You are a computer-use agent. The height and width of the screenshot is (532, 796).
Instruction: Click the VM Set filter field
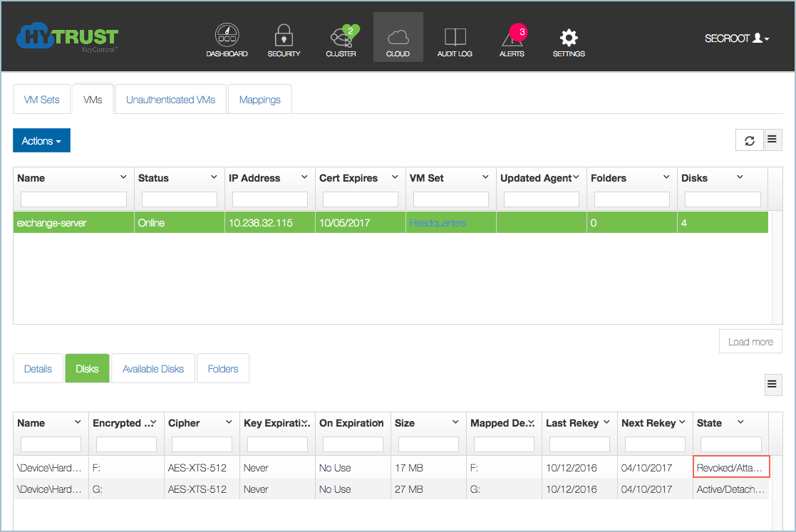450,199
